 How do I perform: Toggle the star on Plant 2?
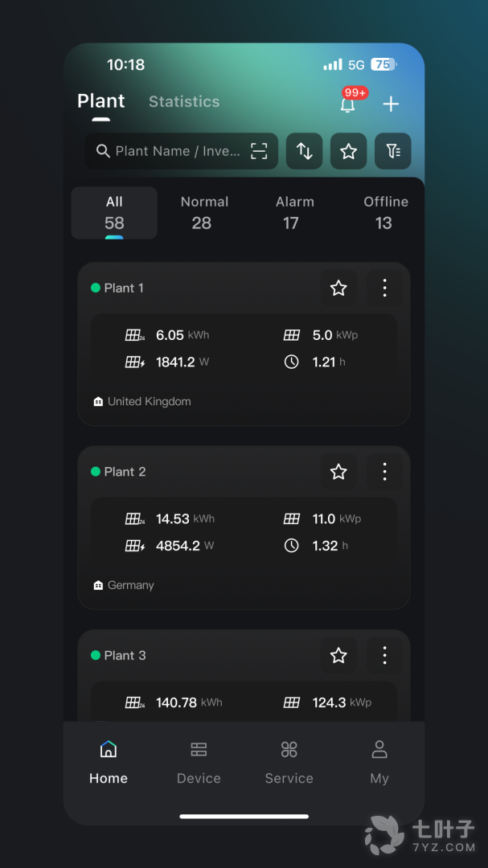(338, 472)
